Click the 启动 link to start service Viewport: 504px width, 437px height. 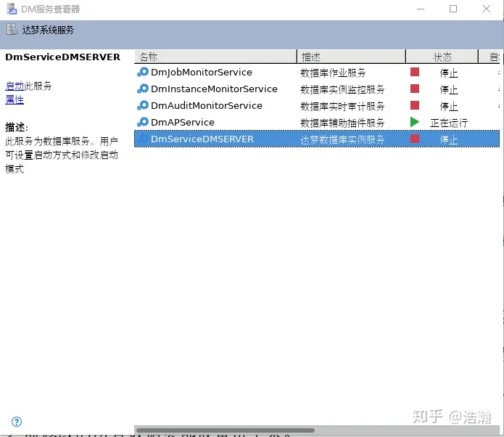coord(15,86)
